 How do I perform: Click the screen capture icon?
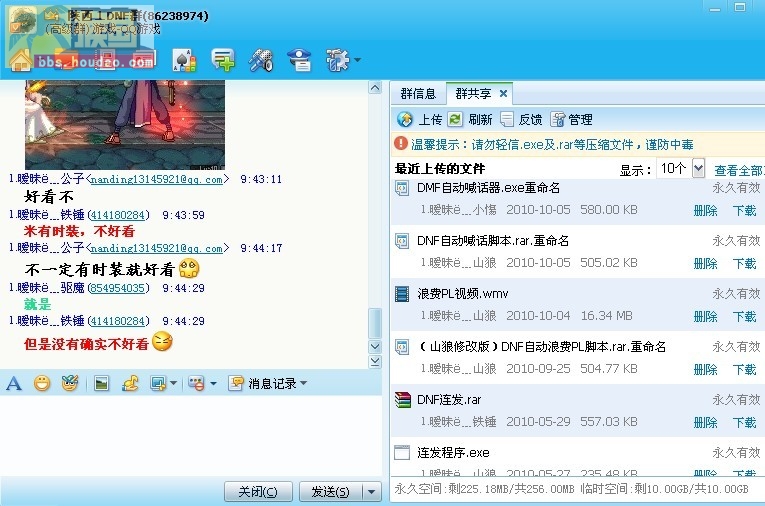coord(158,384)
